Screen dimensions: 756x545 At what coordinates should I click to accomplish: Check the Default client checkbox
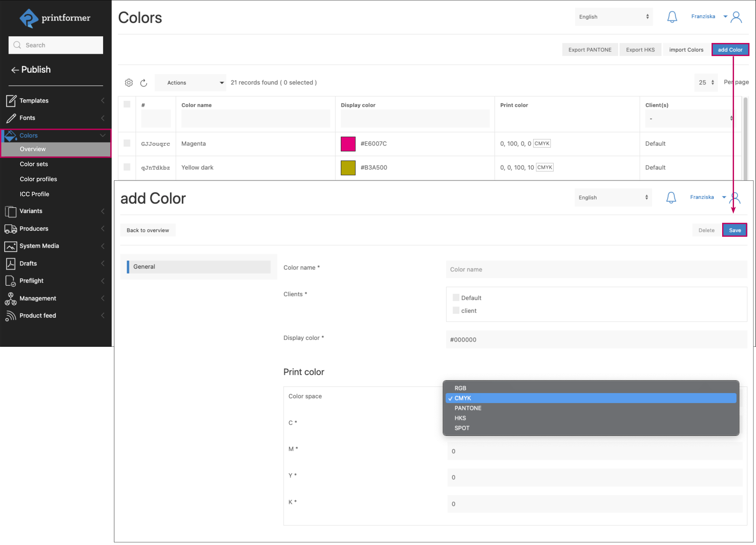(456, 297)
